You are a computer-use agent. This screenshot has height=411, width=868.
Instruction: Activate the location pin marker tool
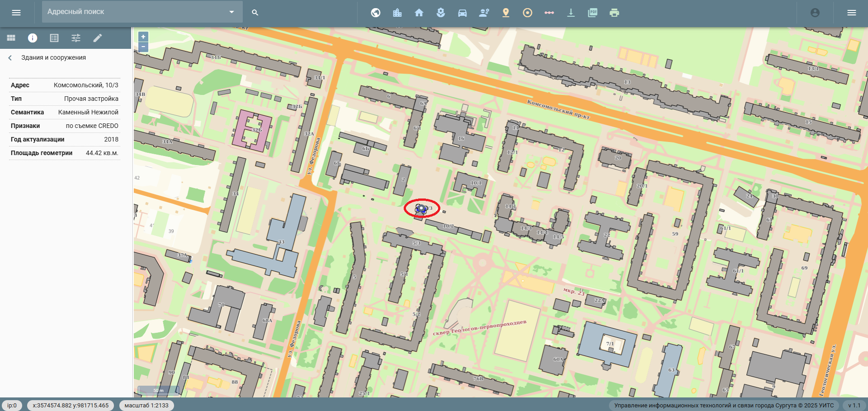506,13
